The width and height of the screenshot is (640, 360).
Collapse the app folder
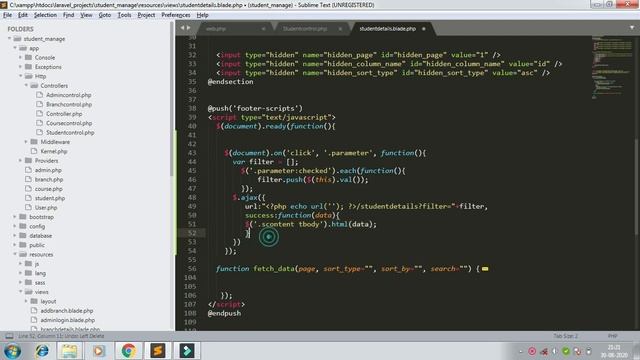(15, 48)
